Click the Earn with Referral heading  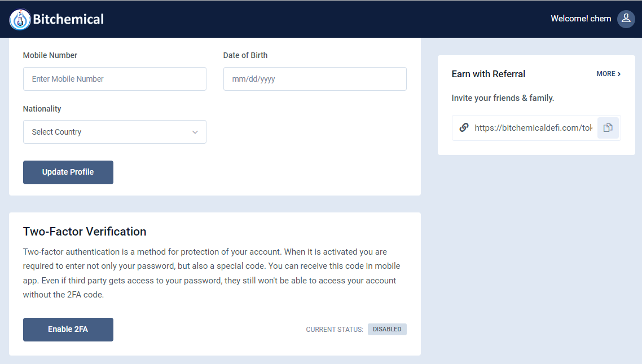coord(488,74)
